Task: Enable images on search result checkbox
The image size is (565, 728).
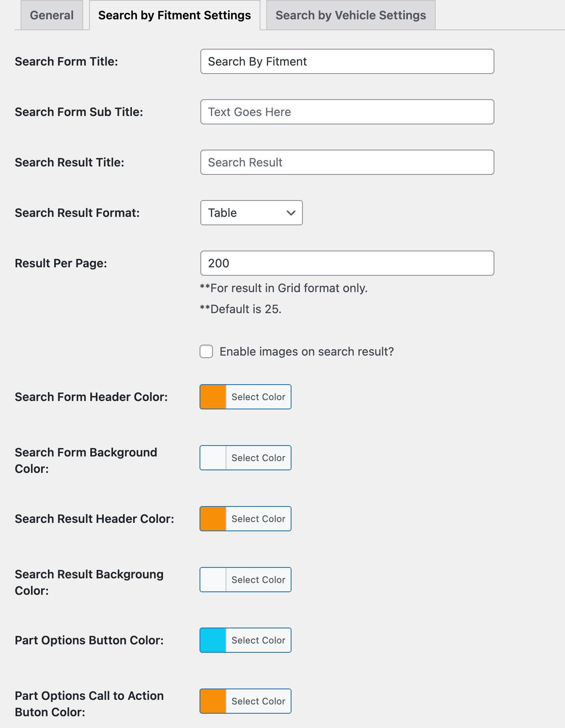Action: (206, 351)
